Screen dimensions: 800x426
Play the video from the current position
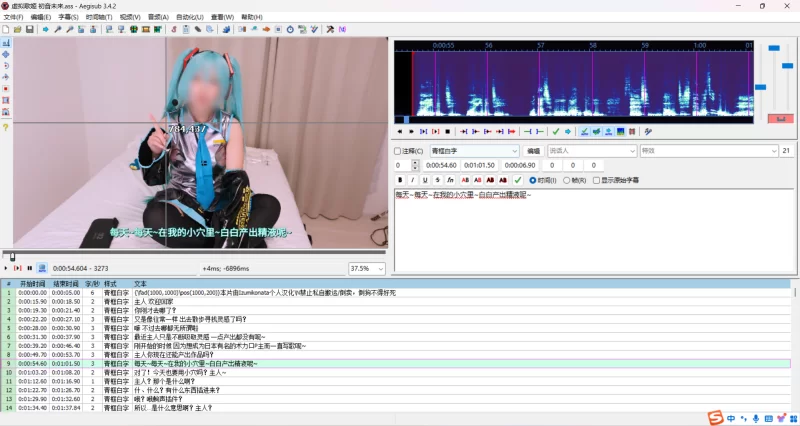coord(6,268)
